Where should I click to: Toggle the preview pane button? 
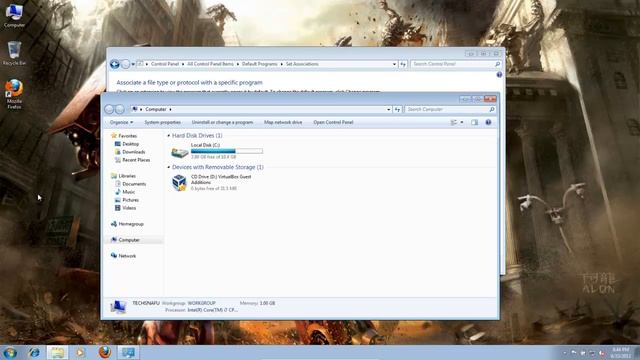click(x=474, y=122)
